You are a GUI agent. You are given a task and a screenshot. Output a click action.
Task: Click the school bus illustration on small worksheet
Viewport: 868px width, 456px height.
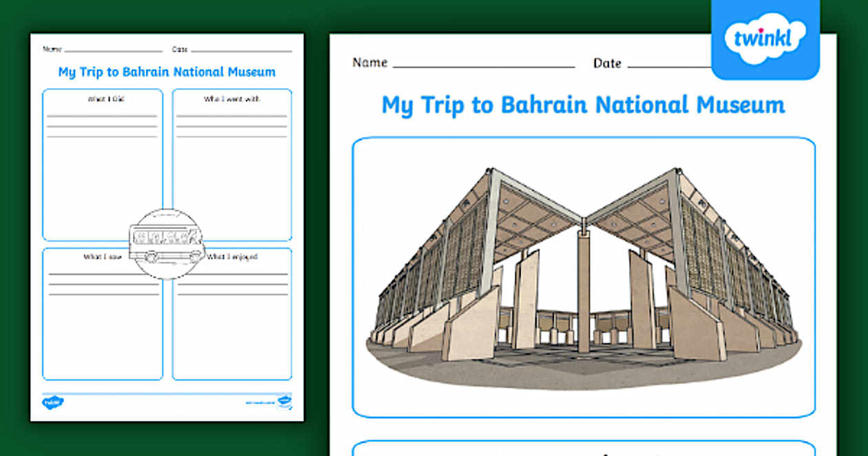coord(167,244)
